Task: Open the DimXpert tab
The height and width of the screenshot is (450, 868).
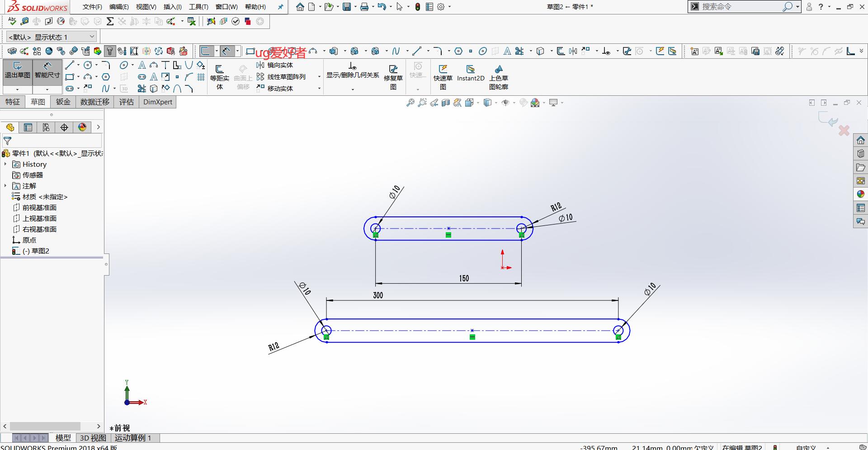Action: [158, 102]
